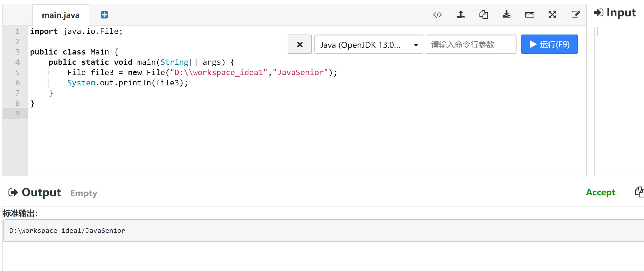Click the green Accept status label
The height and width of the screenshot is (271, 644).
tap(600, 192)
